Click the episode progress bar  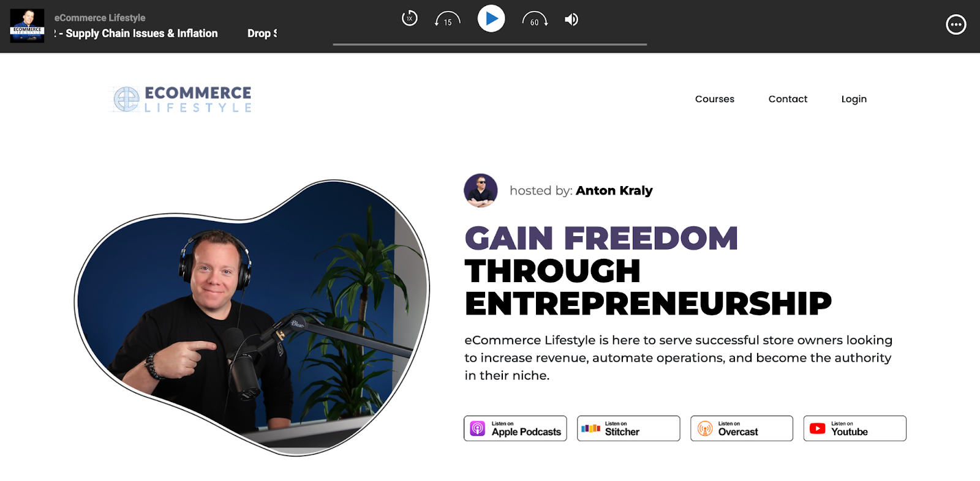click(490, 44)
